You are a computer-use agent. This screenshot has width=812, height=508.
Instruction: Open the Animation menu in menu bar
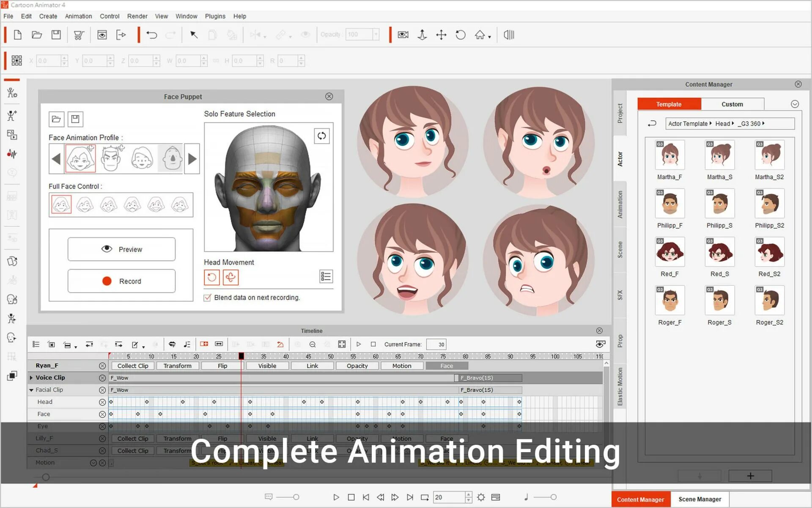78,16
